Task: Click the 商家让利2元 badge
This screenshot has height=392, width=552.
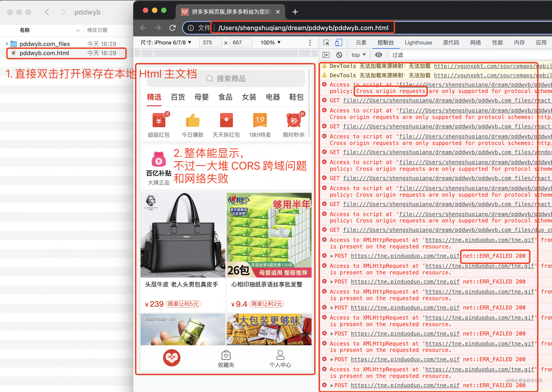Action: click(x=266, y=304)
